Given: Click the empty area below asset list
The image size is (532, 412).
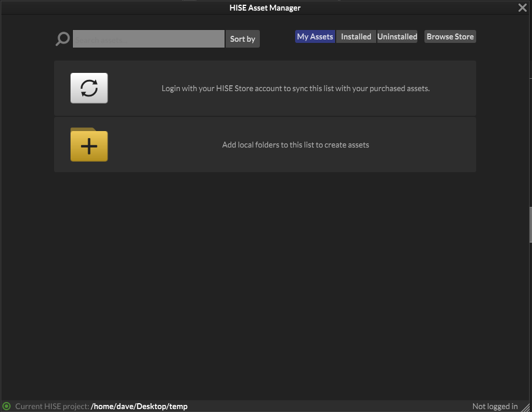Looking at the screenshot, I should [x=265, y=282].
